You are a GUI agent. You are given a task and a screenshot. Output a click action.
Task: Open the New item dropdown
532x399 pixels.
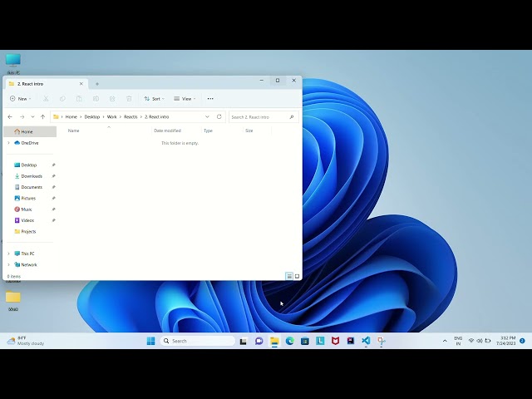coord(20,99)
